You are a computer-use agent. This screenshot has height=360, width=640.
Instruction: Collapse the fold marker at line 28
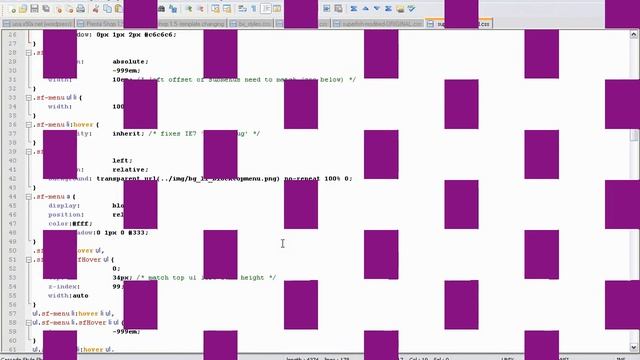[29, 53]
